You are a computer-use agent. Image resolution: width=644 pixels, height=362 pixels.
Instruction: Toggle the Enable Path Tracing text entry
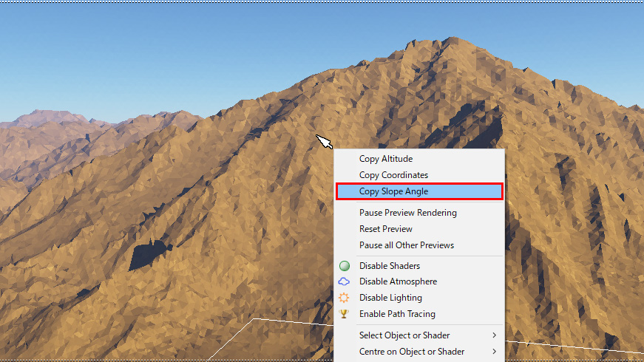coord(397,314)
